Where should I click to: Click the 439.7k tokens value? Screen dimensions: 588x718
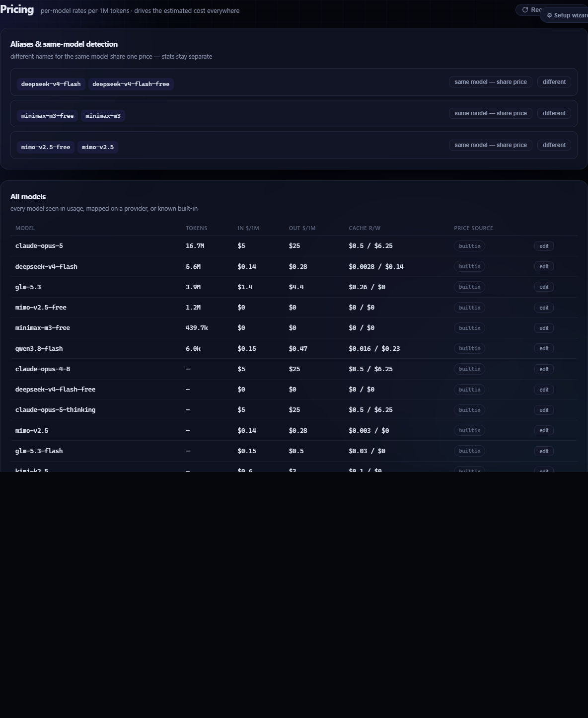[x=197, y=328]
